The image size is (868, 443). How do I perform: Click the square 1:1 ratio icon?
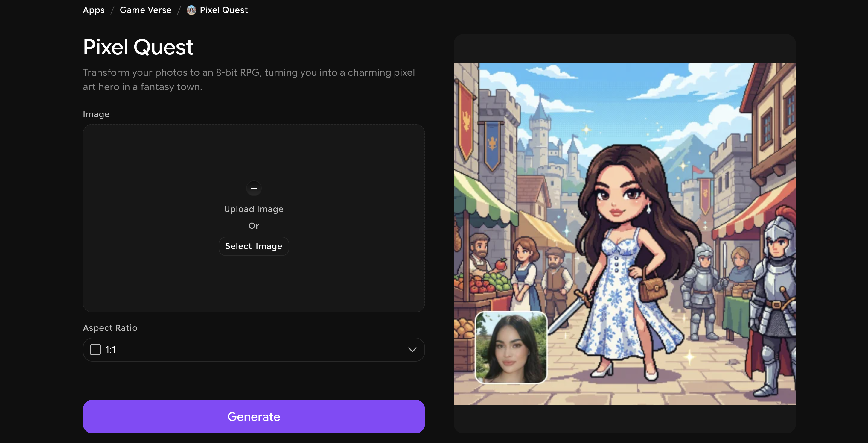pos(95,350)
